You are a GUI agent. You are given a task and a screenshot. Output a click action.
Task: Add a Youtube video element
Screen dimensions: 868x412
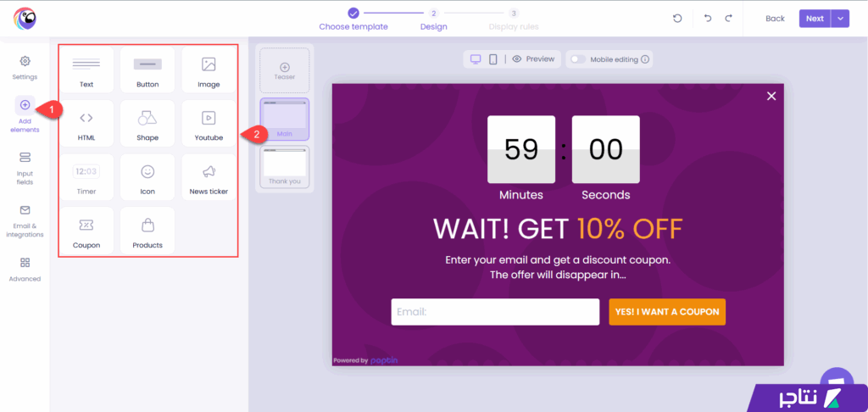point(209,124)
